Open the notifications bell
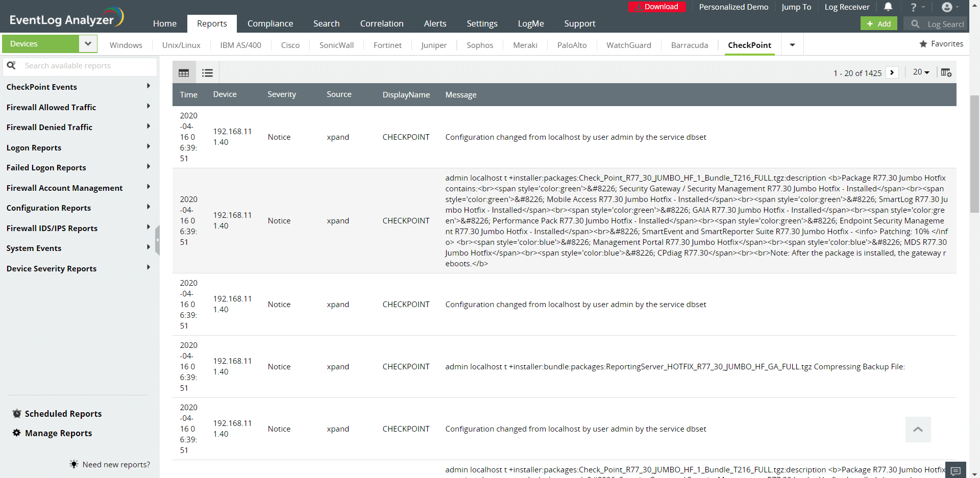 point(888,7)
